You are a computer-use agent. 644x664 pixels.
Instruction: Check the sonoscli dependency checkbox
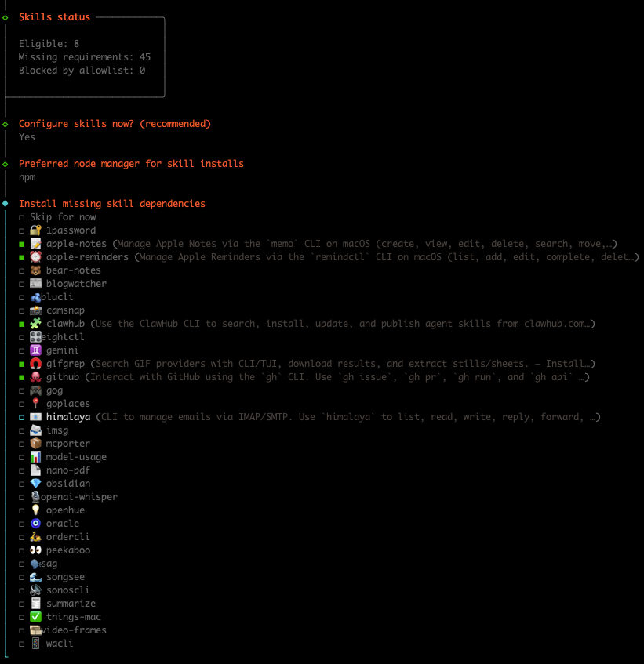coord(23,590)
